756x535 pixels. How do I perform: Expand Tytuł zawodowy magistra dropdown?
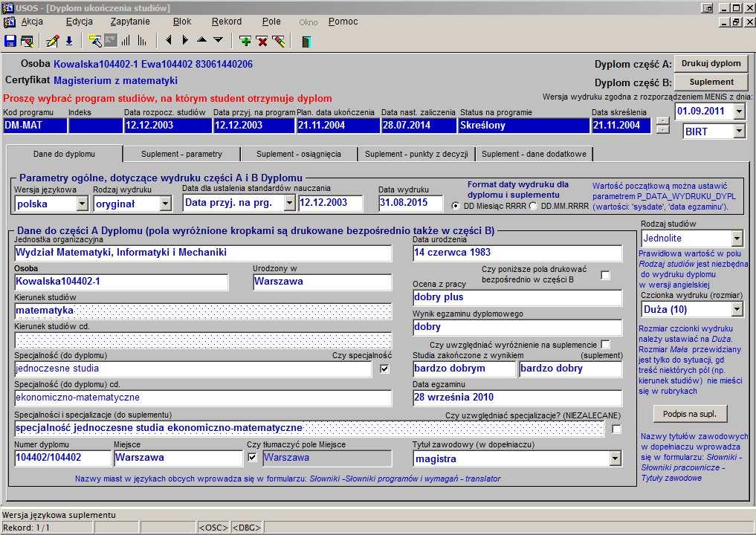(x=615, y=458)
